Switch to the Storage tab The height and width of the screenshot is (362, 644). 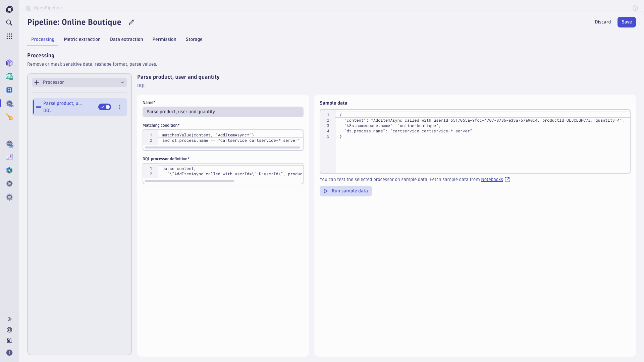tap(194, 39)
